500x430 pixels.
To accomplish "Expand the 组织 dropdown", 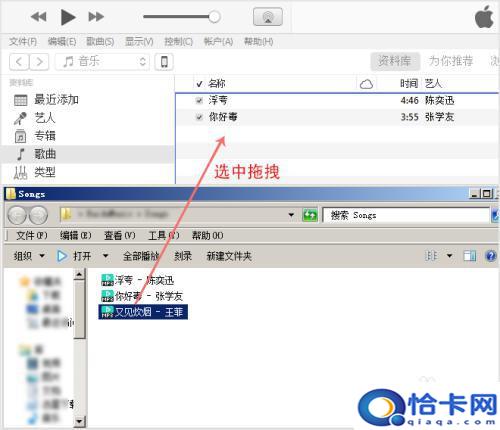I will tap(29, 256).
